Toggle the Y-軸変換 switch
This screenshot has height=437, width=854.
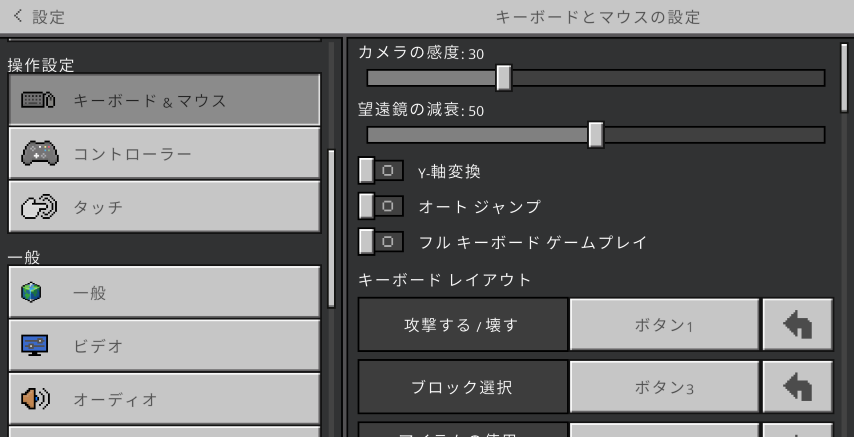coord(381,171)
